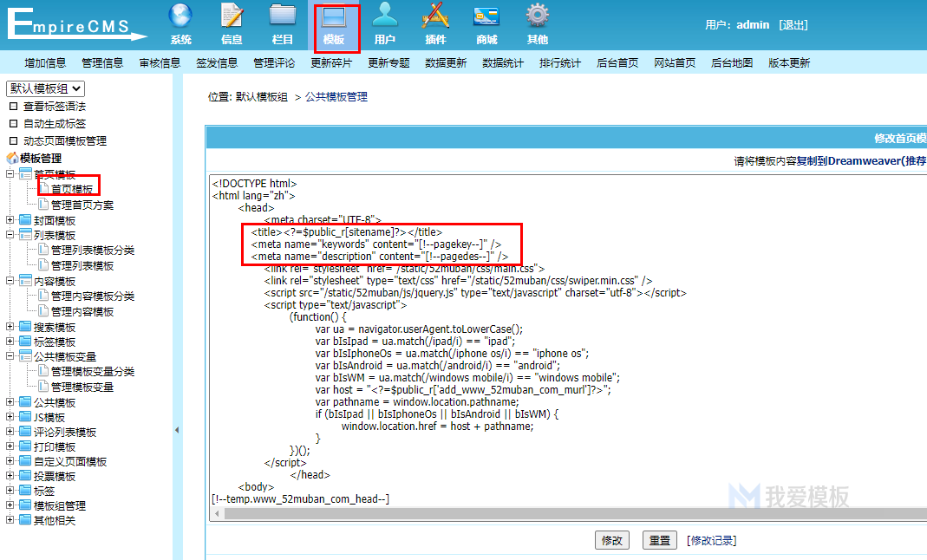Log out using the 退出 link

click(793, 25)
